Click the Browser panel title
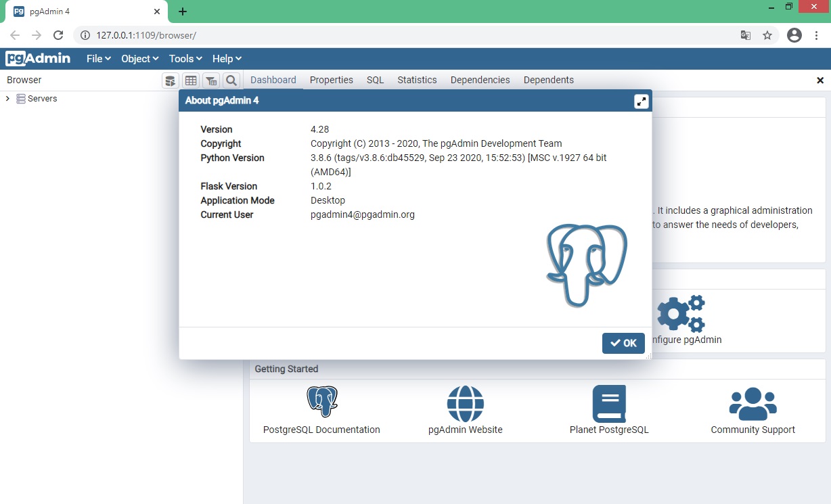This screenshot has width=831, height=504. coord(24,80)
